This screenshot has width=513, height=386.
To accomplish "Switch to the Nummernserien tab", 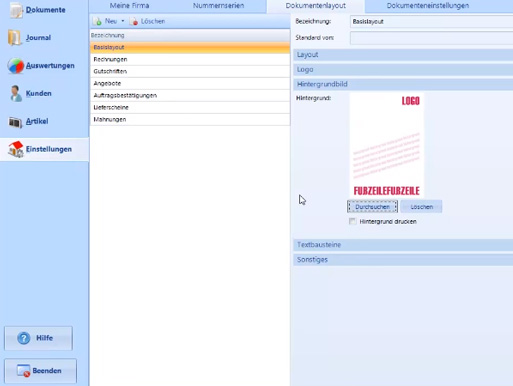I will coord(218,6).
